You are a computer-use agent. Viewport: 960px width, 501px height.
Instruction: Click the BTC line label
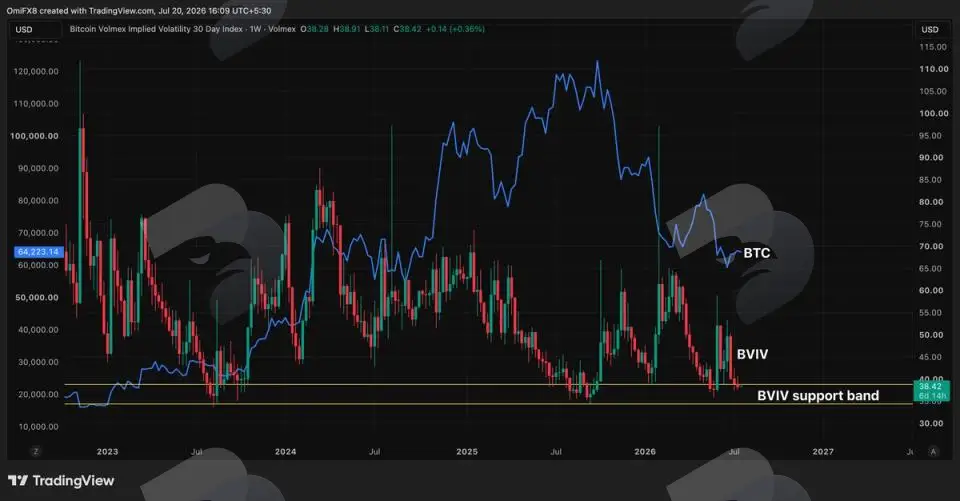pyautogui.click(x=757, y=253)
